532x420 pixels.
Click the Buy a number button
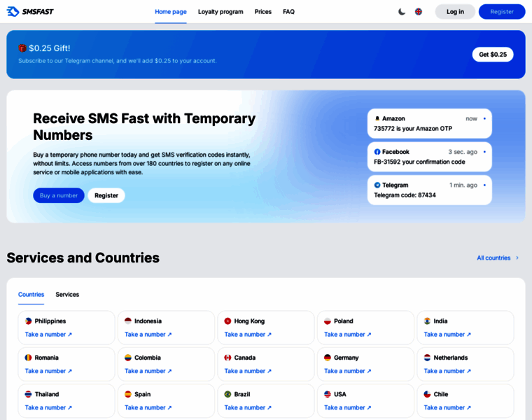(x=59, y=195)
